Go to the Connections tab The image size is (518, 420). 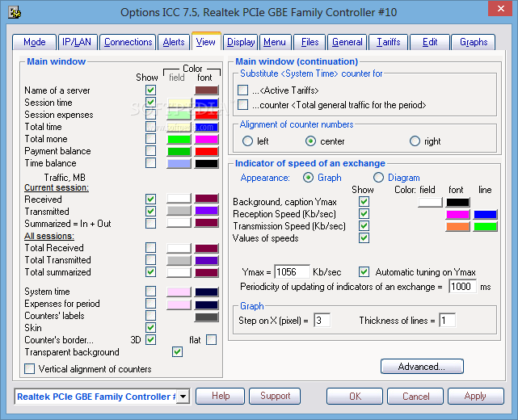point(128,42)
